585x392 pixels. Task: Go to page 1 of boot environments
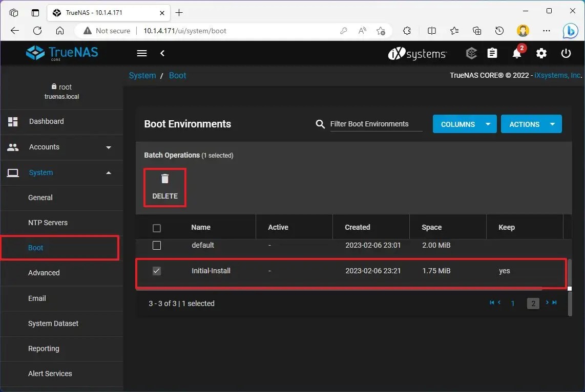click(512, 303)
